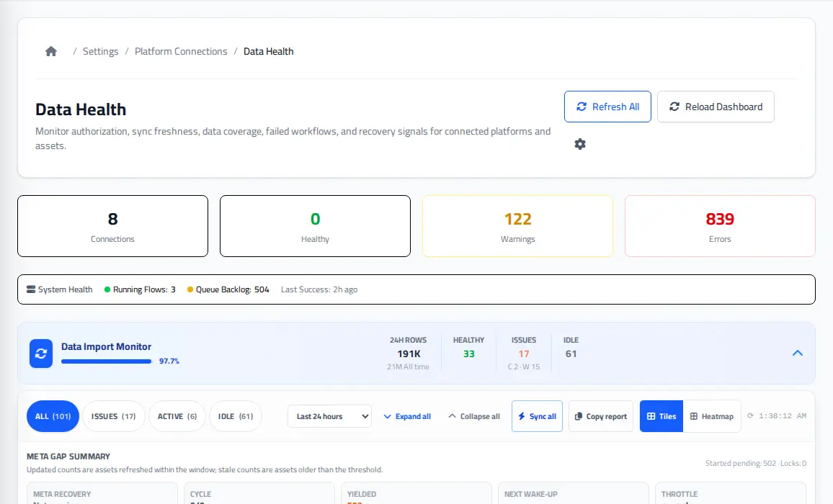Click the HEALTHY 33 stat
The width and height of the screenshot is (833, 504).
click(468, 347)
